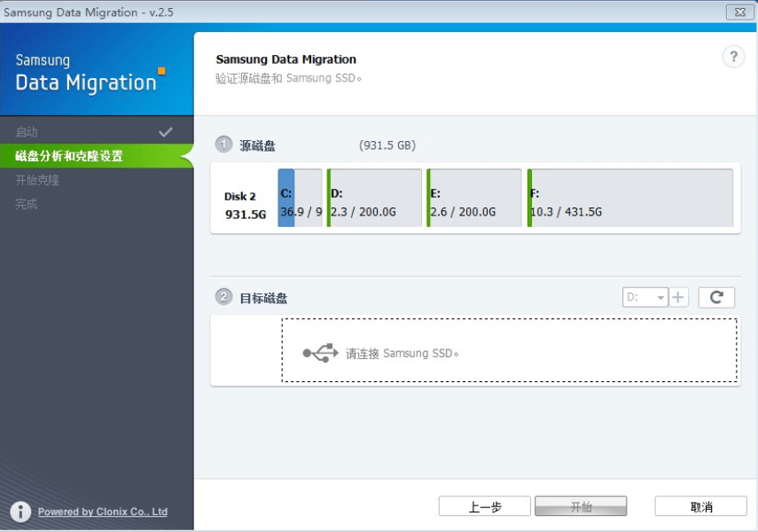Select 磁盘分析和克隆设置 in sidebar

pyautogui.click(x=69, y=156)
